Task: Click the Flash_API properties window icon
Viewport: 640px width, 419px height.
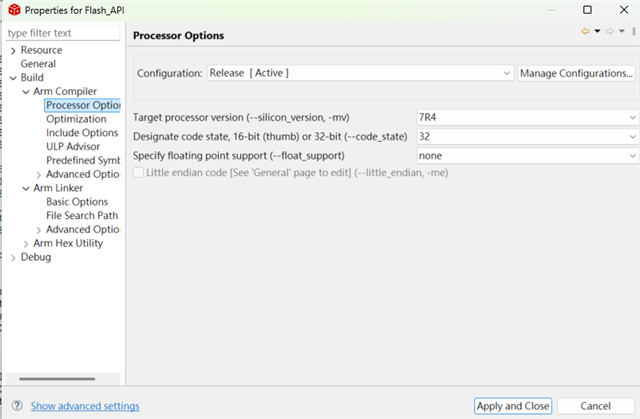Action: point(14,10)
